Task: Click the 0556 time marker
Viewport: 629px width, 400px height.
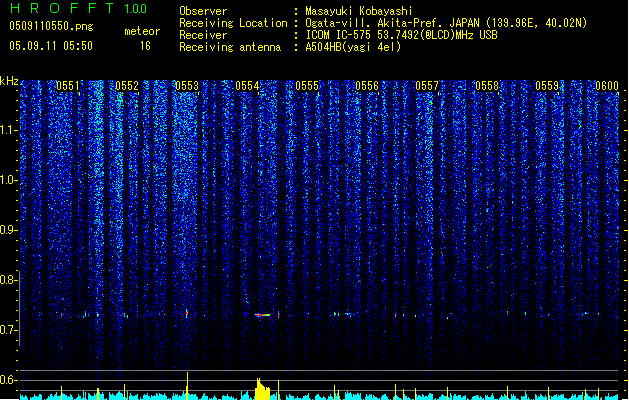Action: (x=367, y=86)
